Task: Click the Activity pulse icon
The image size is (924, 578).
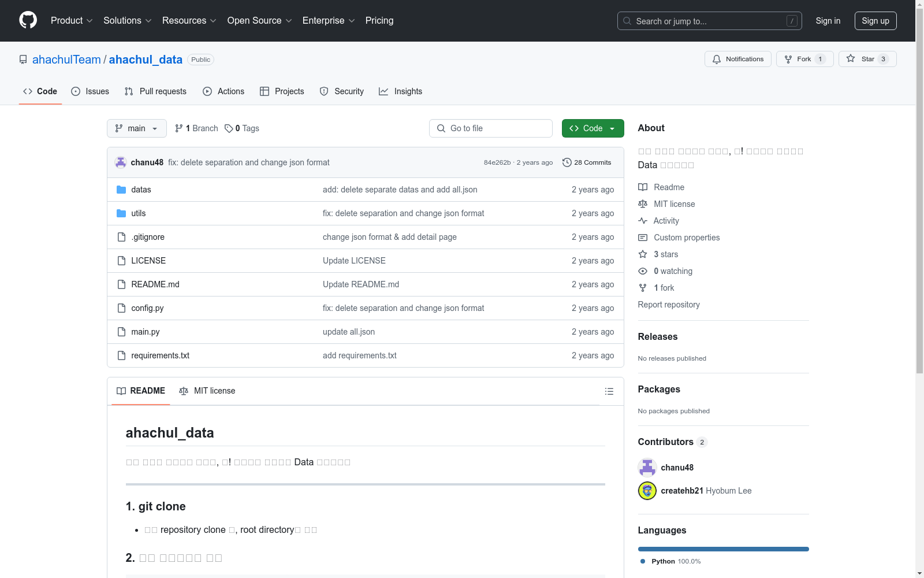Action: pos(643,221)
